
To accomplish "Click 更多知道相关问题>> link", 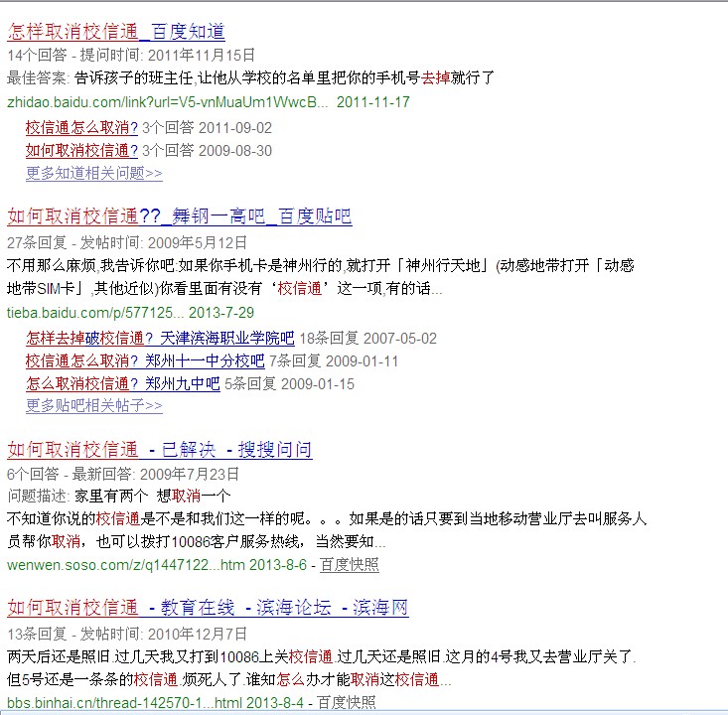I will (x=94, y=174).
